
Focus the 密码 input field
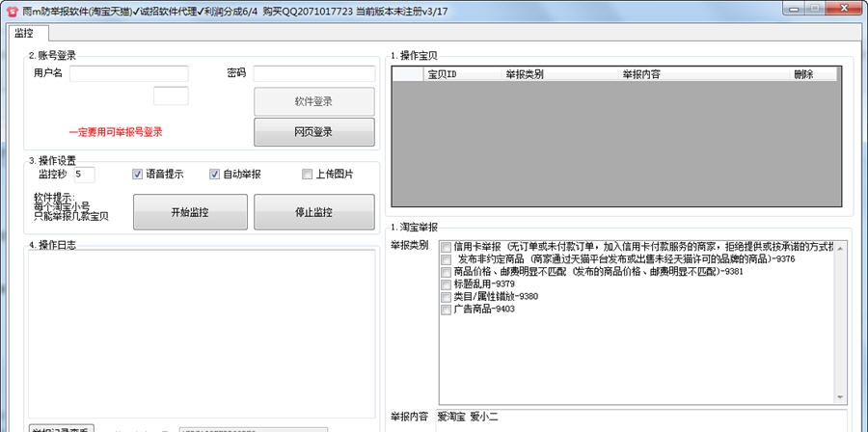(x=313, y=73)
